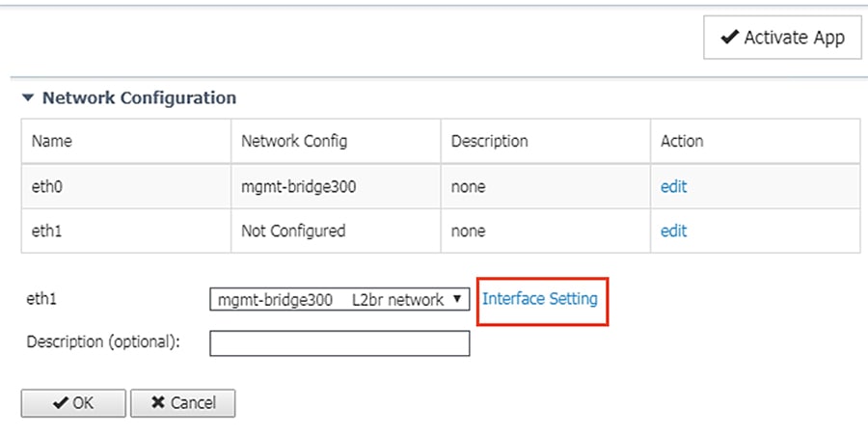Edit the eth1 network interface
The height and width of the screenshot is (436, 868).
pyautogui.click(x=673, y=231)
